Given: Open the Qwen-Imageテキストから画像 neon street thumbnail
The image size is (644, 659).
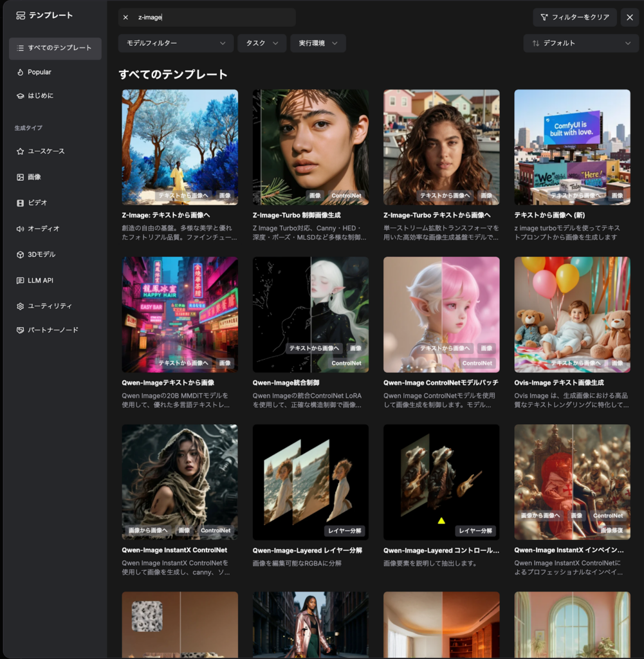Looking at the screenshot, I should pos(179,314).
